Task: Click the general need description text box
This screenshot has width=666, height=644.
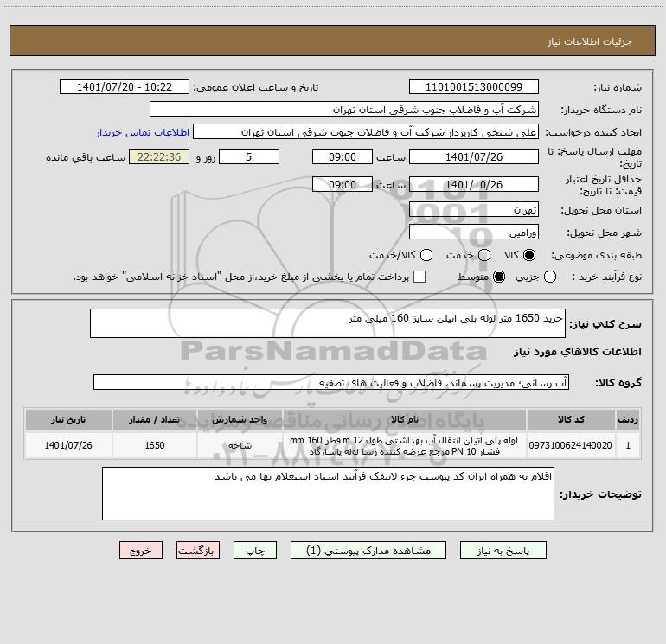Action: 328,323
